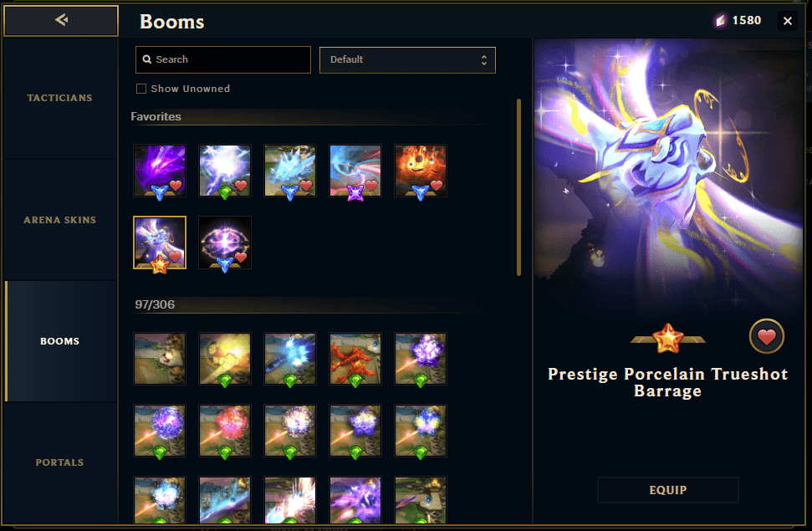Click the sort dropdown up-down arrows

[x=483, y=60]
